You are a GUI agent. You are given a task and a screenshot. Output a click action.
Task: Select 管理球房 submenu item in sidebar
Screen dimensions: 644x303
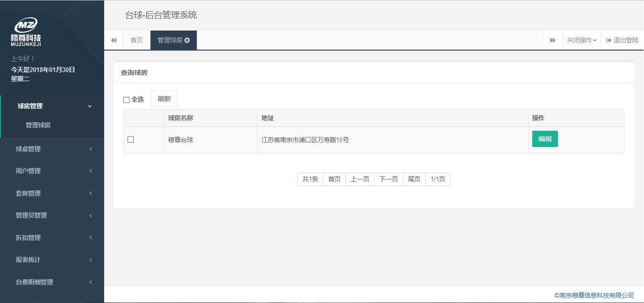(38, 125)
